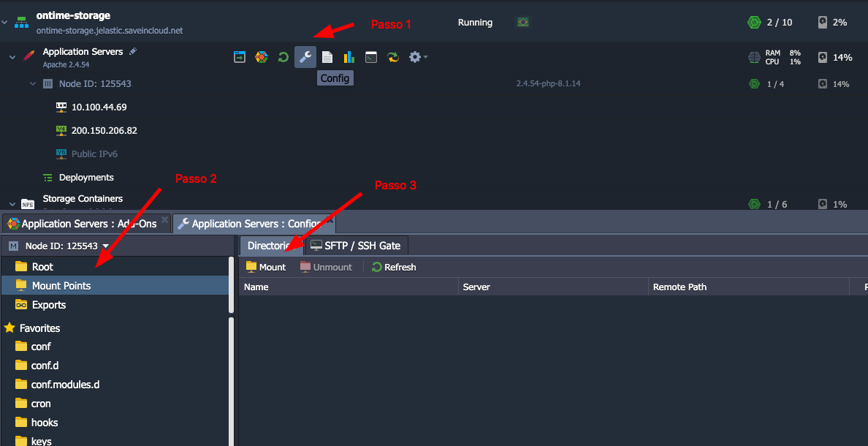
Task: Edit the Application Servers name with the pencil icon
Action: coord(132,51)
